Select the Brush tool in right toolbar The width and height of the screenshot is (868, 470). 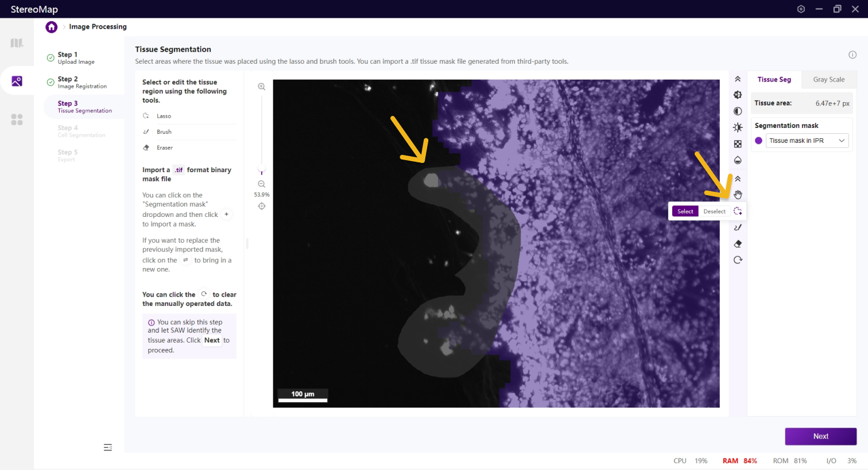point(738,227)
